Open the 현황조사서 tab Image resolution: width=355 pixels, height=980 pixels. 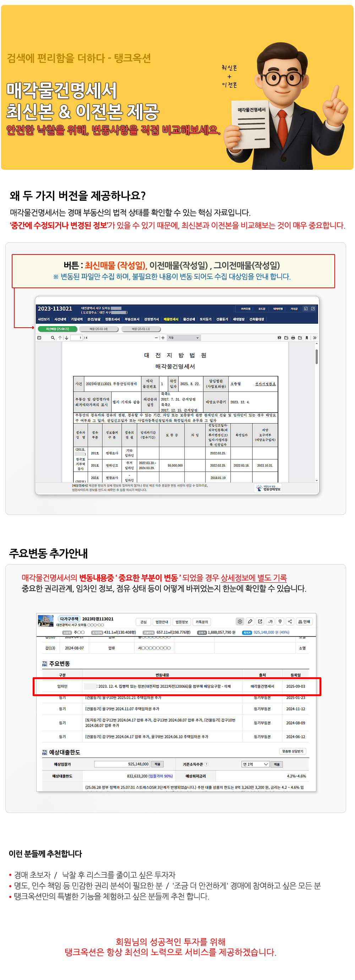(113, 319)
